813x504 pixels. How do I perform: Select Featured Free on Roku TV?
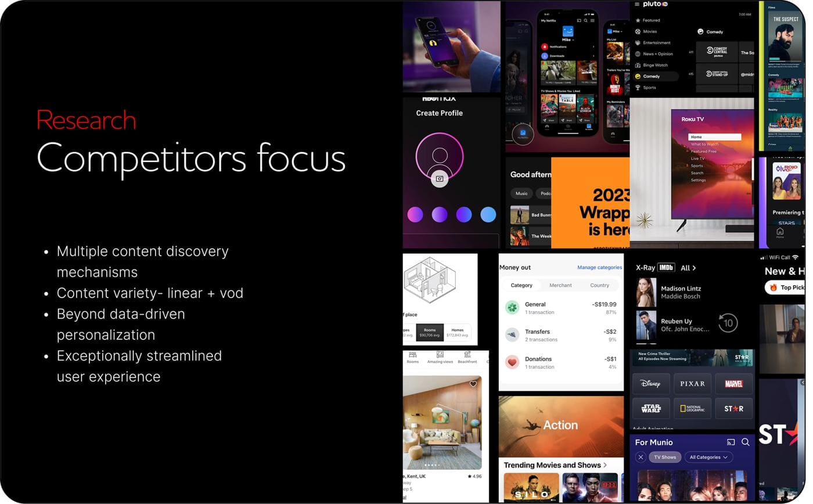click(703, 152)
